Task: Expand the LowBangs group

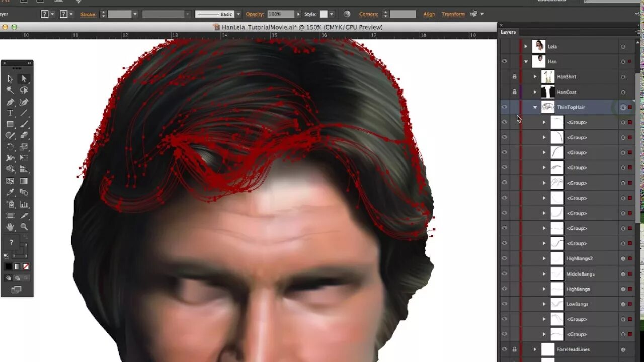Action: [x=544, y=304]
